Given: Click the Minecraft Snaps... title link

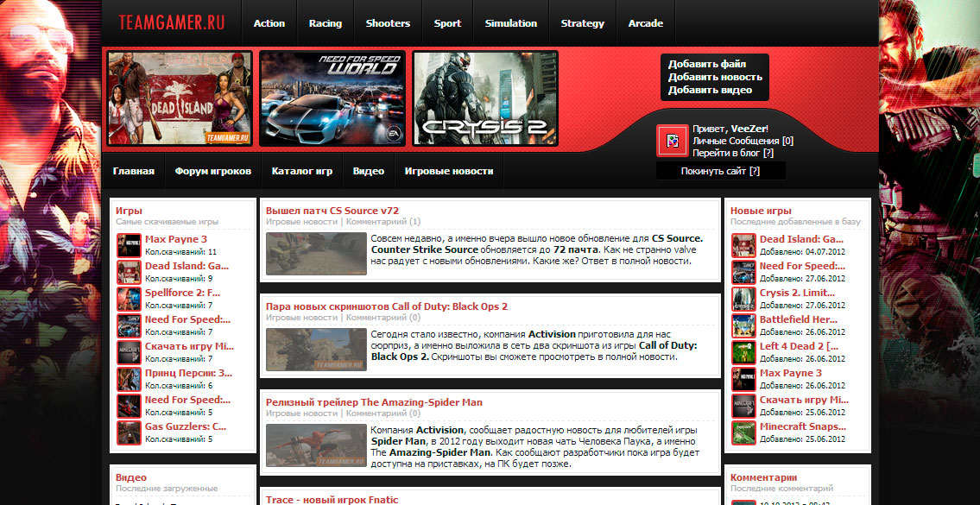Looking at the screenshot, I should click(x=802, y=426).
